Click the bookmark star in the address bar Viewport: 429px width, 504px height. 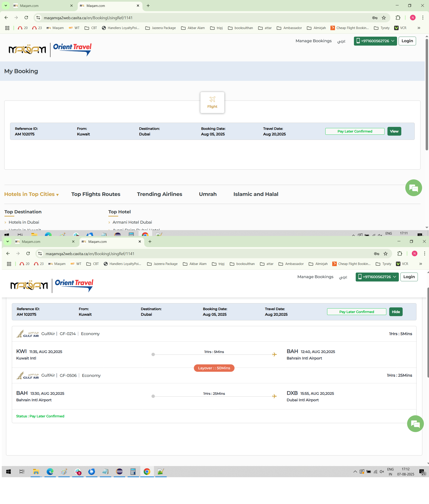(x=383, y=18)
